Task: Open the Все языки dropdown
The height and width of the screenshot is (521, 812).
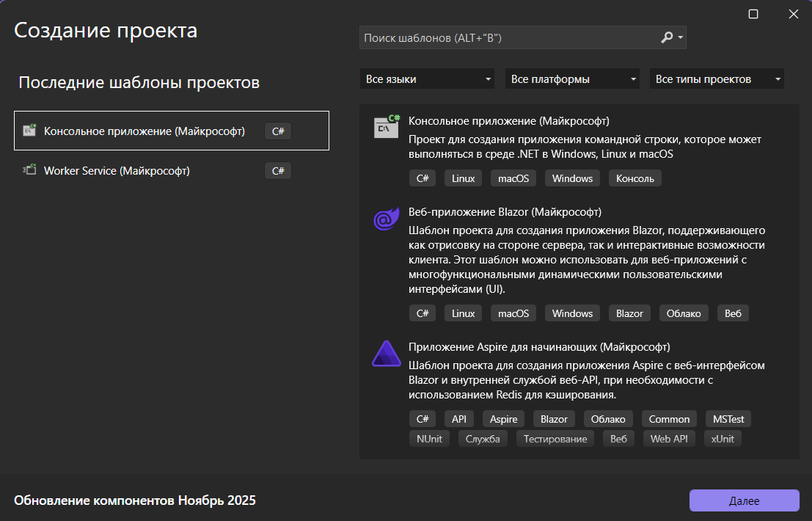Action: click(x=428, y=79)
